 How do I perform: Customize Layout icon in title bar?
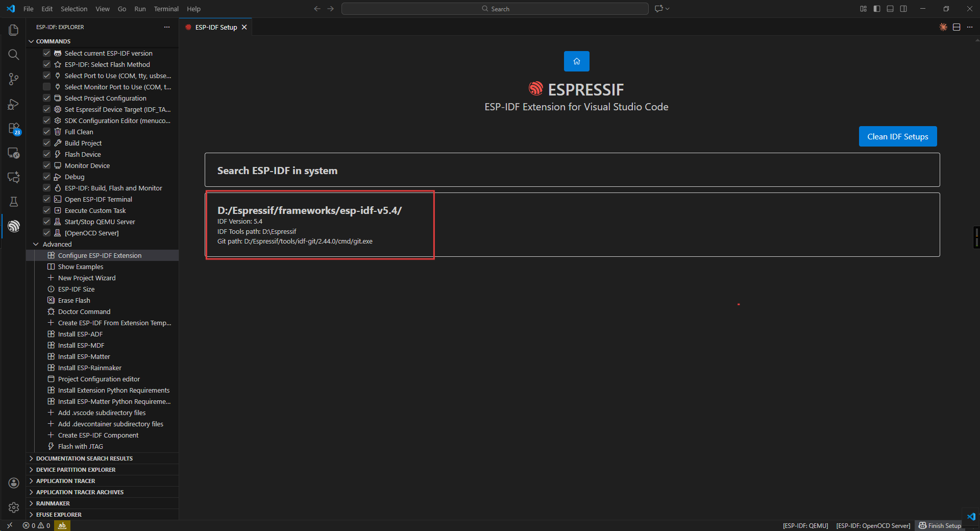864,9
